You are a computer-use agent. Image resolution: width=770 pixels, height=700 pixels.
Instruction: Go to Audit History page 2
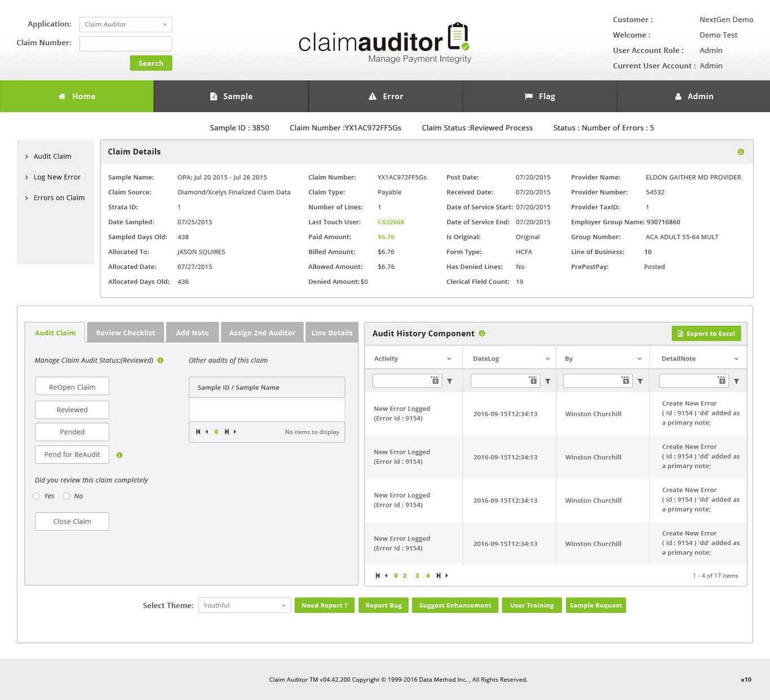tap(405, 575)
